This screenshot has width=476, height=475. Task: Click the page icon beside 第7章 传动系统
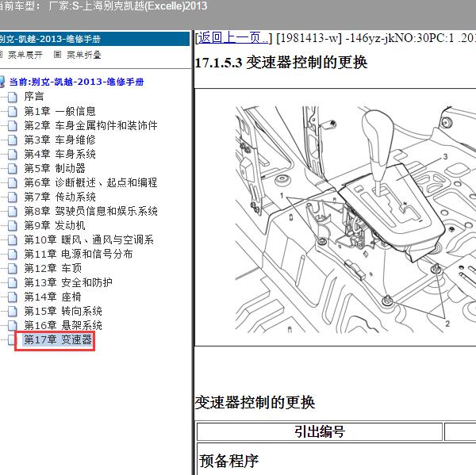(13, 197)
